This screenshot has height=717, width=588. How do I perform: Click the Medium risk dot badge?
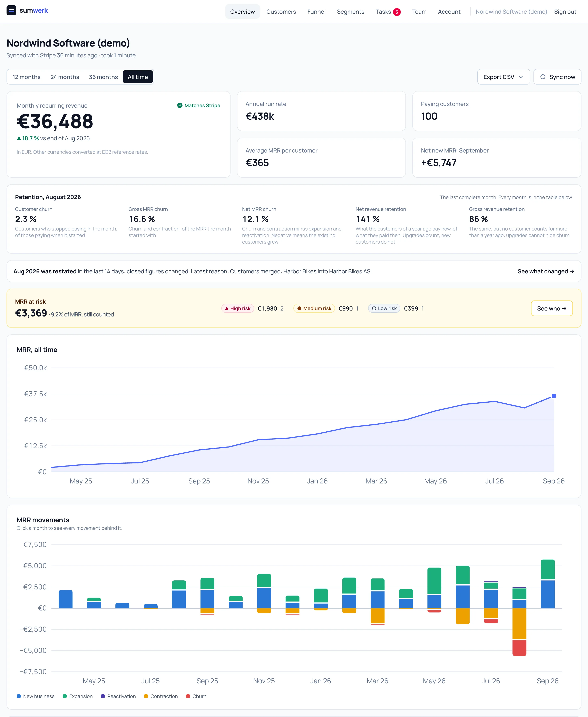point(314,308)
